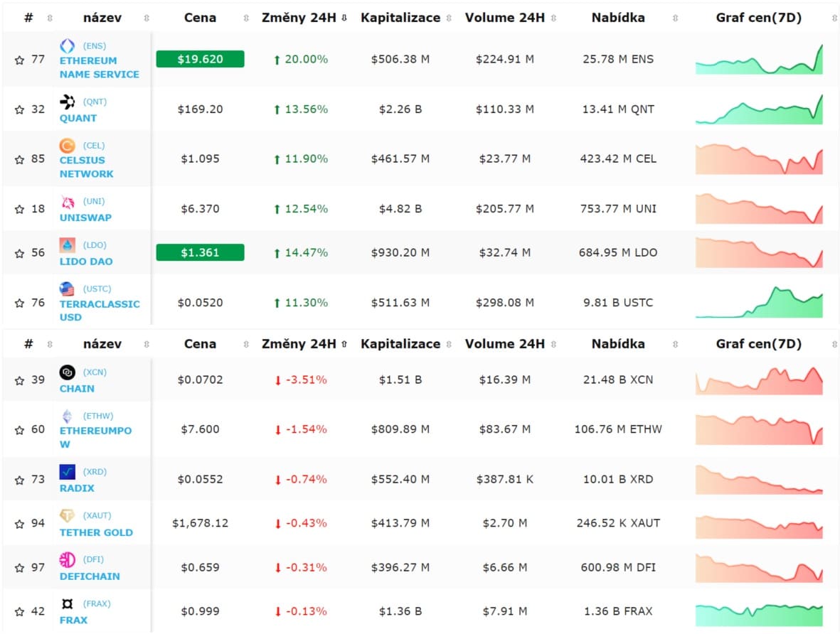Click the Celsius Network coin logo

[67, 146]
